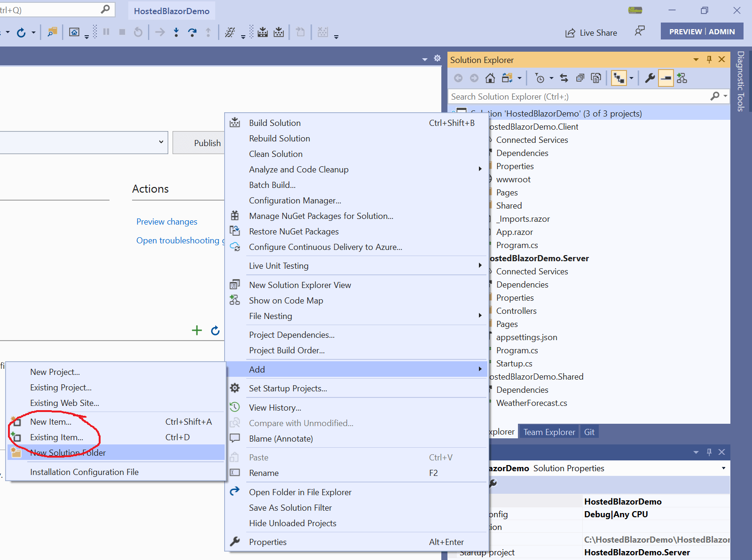Choose Open Folder in File Explorer
The width and height of the screenshot is (752, 560).
coord(356,492)
